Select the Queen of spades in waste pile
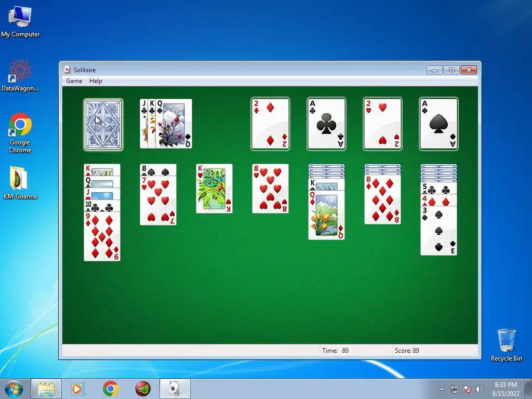532x399 pixels. (174, 124)
